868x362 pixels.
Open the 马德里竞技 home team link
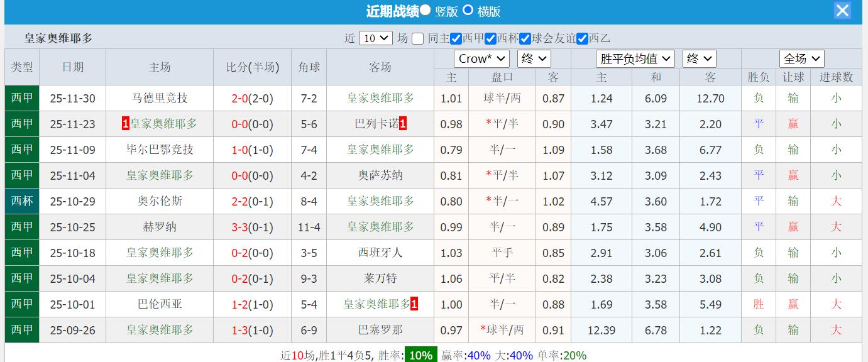pyautogui.click(x=159, y=98)
